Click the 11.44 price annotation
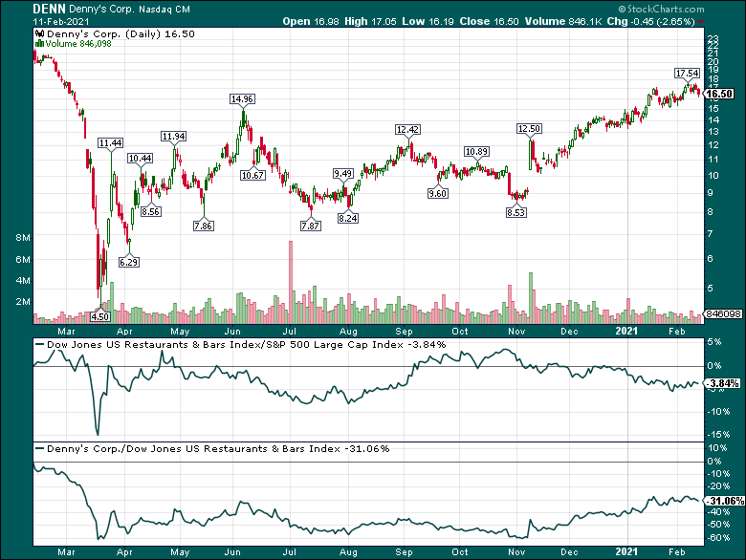The image size is (746, 560). coord(110,142)
